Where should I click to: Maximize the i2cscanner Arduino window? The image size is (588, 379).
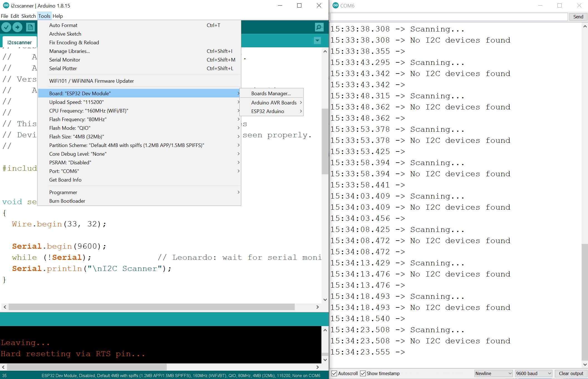pyautogui.click(x=299, y=6)
